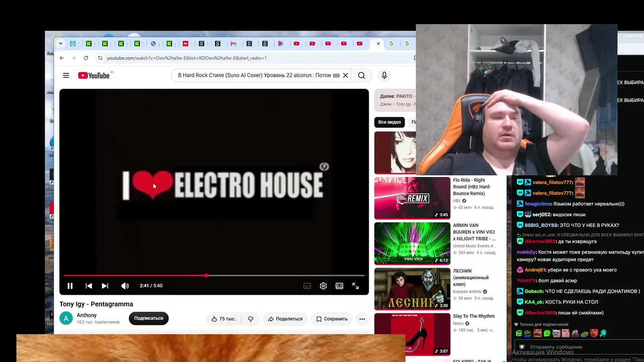This screenshot has height=362, width=644.
Task: Open the HBz channel link
Action: [x=457, y=201]
